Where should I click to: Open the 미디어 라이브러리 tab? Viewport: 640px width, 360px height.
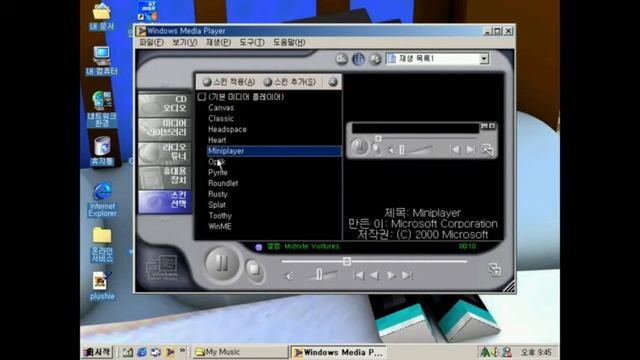click(x=164, y=128)
